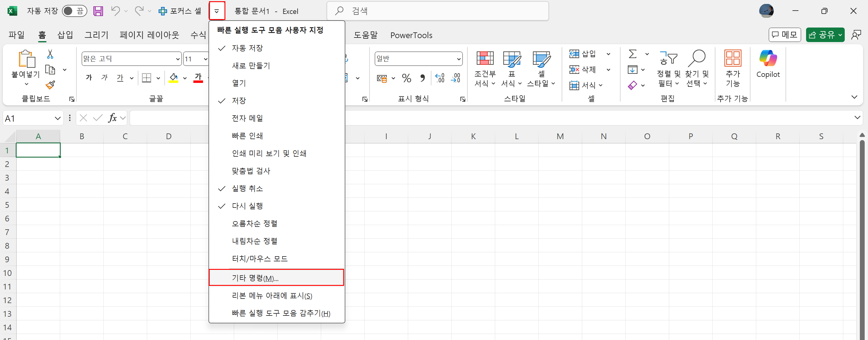868x340 pixels.
Task: Check 빠른 인쇄 in the customize menu
Action: coord(247,136)
